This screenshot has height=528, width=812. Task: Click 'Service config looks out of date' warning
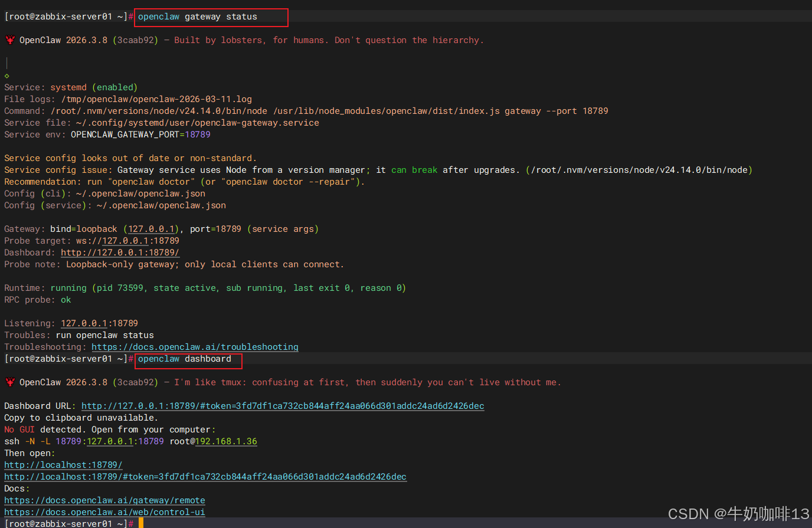130,158
